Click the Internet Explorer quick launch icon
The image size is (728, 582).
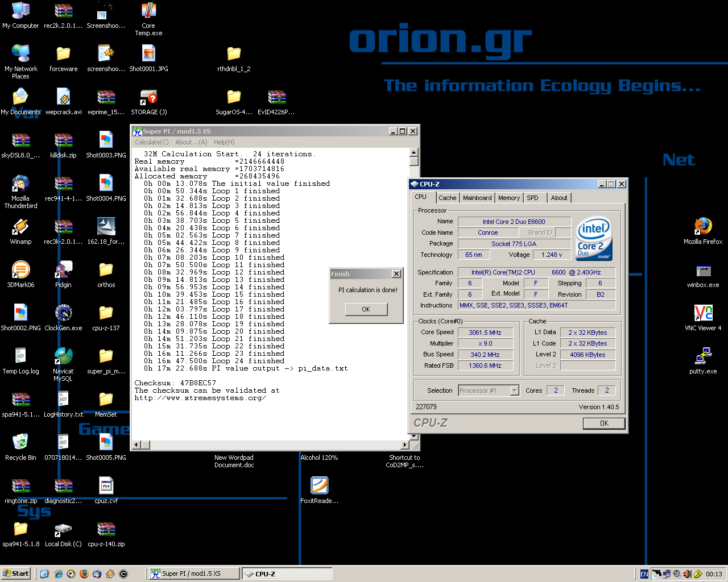click(x=58, y=574)
